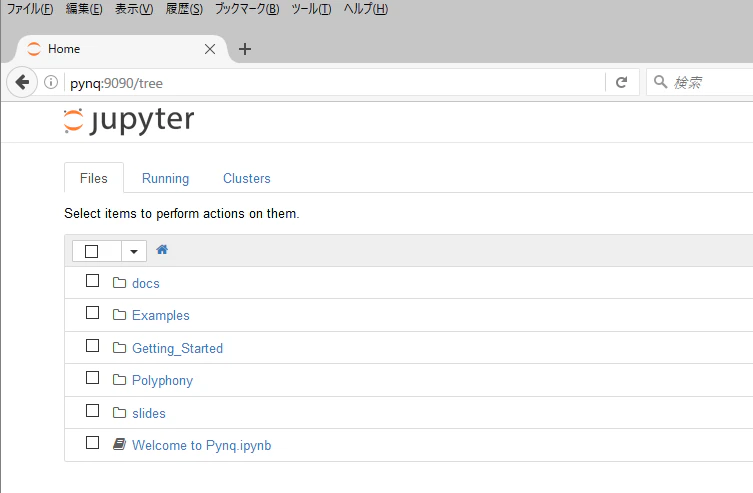Click the Jupyter logo
Viewport: 753px width, 493px height.
(129, 120)
